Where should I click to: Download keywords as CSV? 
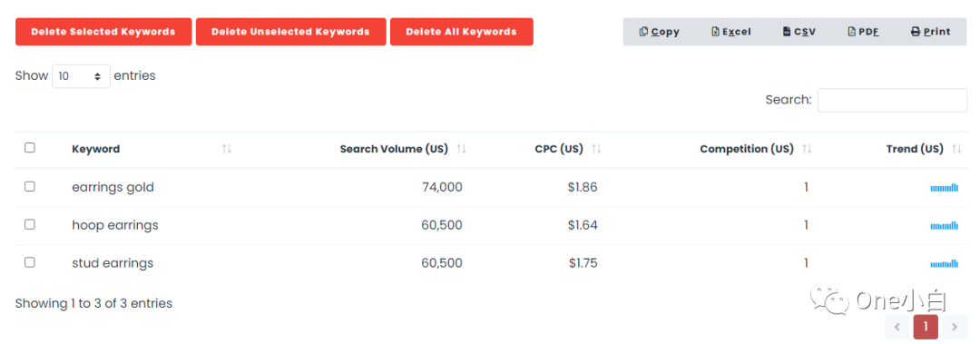coord(799,32)
